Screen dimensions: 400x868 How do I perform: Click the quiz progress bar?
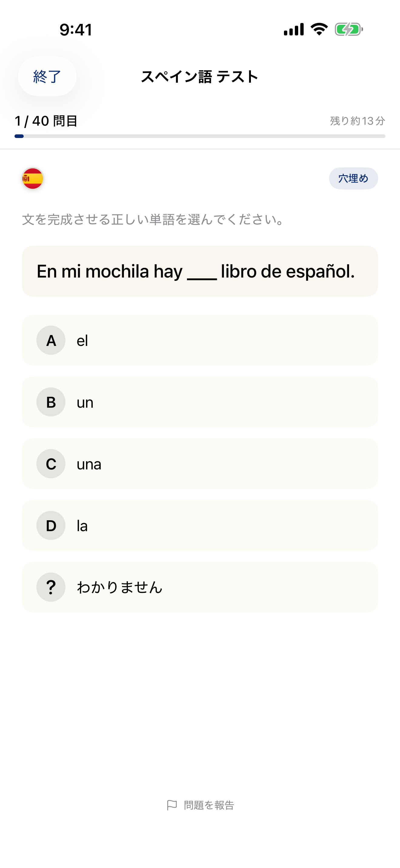(x=200, y=136)
